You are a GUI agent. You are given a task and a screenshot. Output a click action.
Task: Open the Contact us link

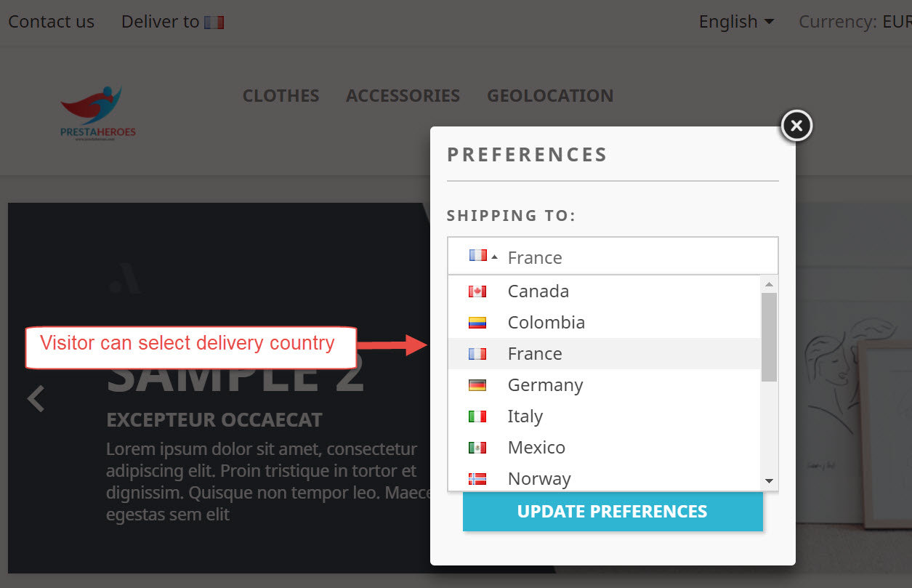click(x=51, y=22)
